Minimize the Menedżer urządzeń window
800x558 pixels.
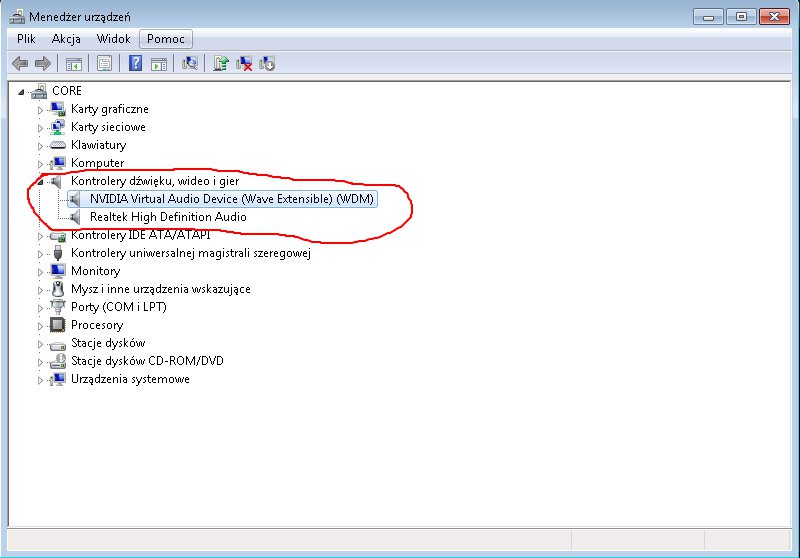tap(708, 17)
